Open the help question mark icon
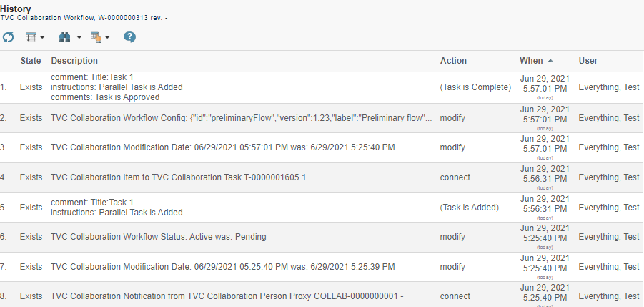The height and width of the screenshot is (307, 644). coord(129,36)
